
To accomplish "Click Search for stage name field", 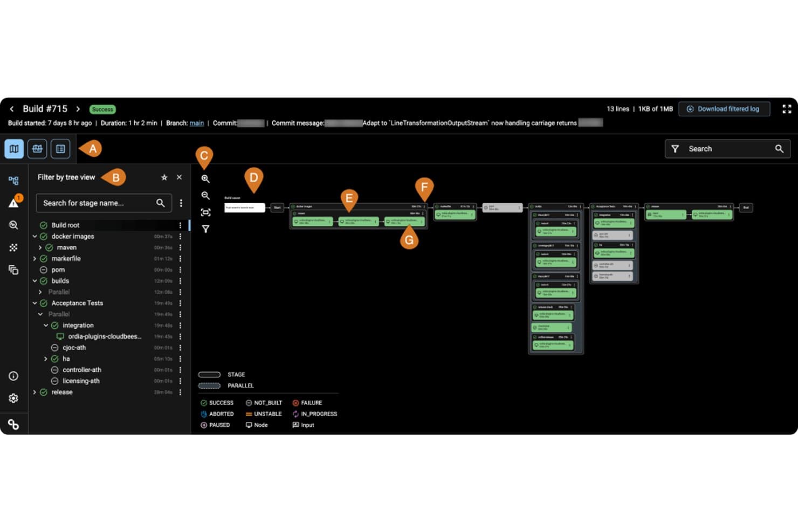I will click(104, 203).
